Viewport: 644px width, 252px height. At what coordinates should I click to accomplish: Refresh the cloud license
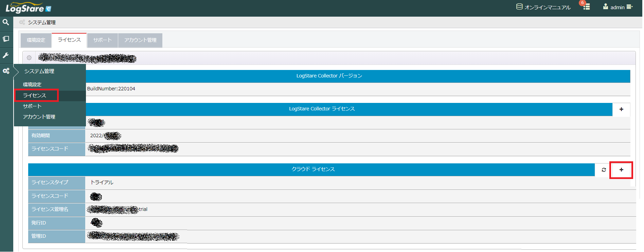tap(604, 170)
